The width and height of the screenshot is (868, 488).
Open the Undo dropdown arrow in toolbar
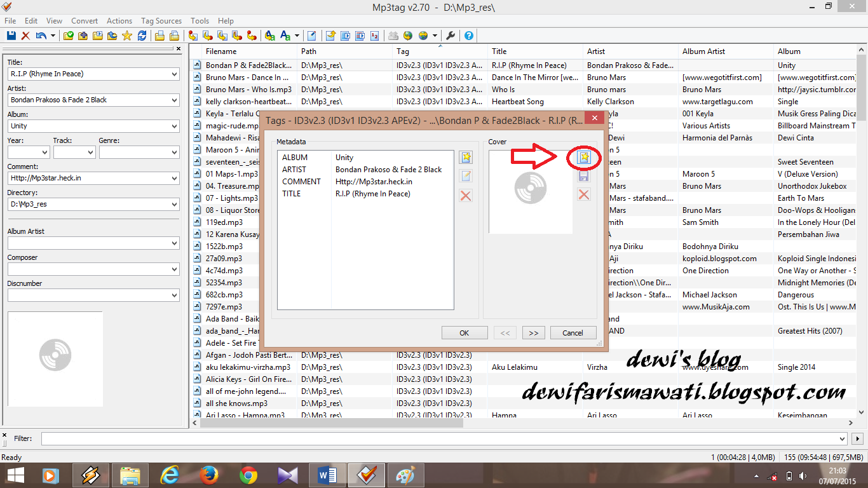[x=53, y=36]
